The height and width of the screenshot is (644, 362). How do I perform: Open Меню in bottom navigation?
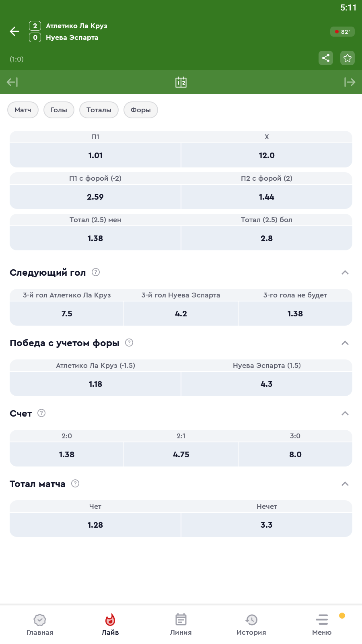[x=322, y=625]
